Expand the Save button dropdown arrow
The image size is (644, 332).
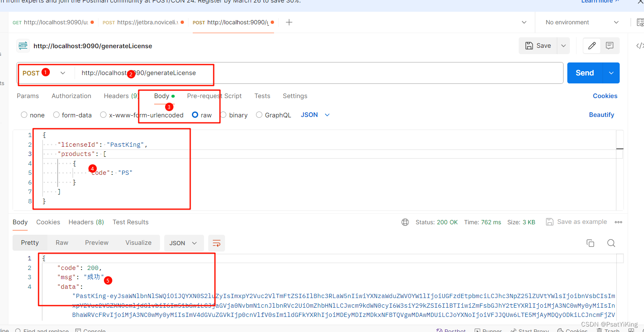click(564, 45)
